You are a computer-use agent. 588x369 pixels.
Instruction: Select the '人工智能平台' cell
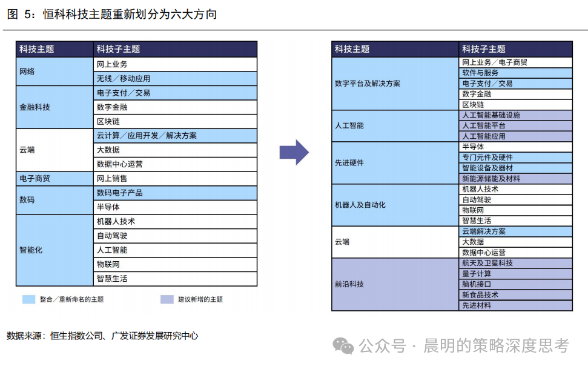click(x=515, y=126)
